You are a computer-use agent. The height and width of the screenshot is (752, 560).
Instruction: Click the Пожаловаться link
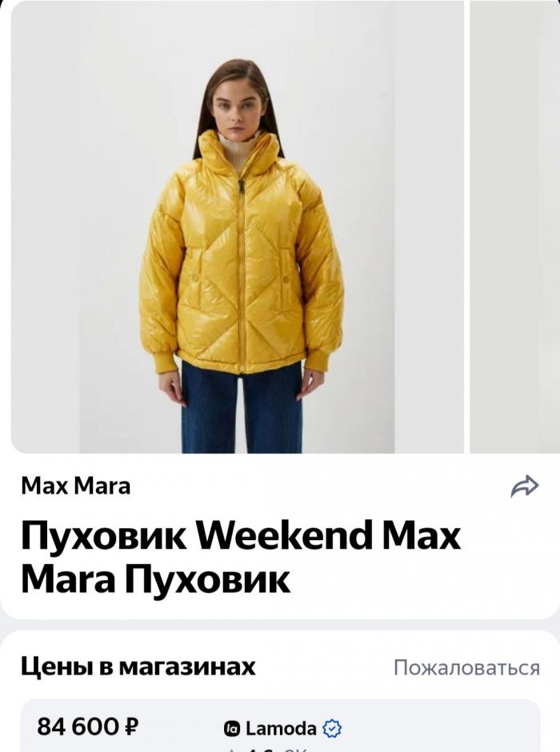pos(466,667)
